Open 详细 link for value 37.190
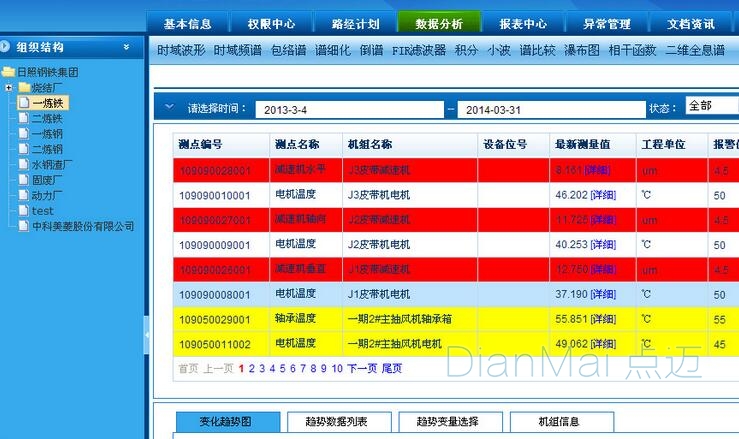This screenshot has height=439, width=739. pos(603,294)
